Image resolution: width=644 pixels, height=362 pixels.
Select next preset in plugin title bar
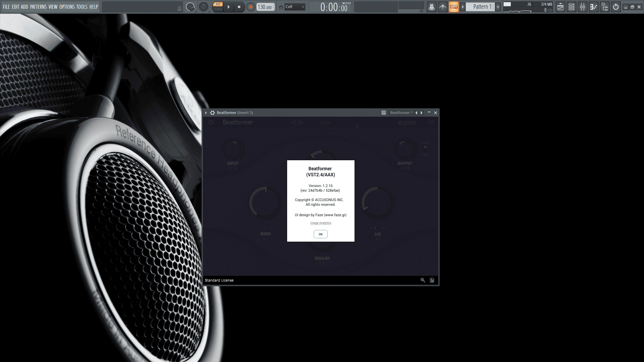pos(422,113)
